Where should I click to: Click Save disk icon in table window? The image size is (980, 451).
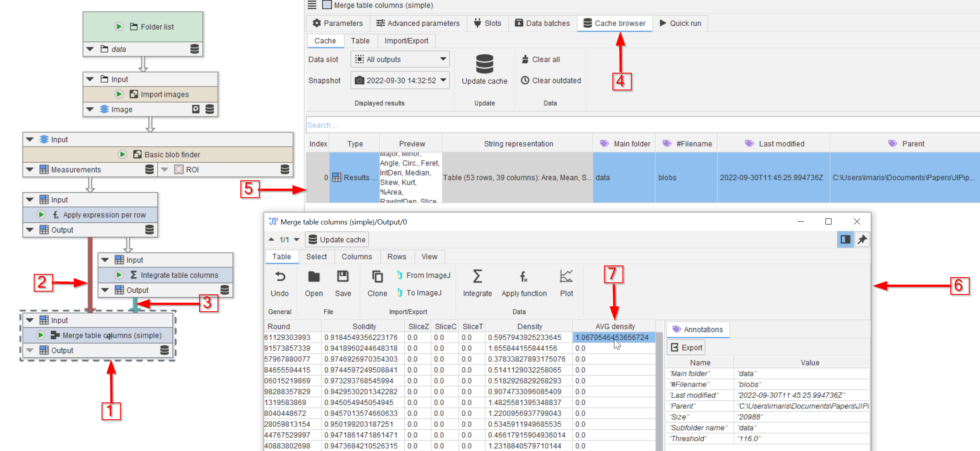pos(343,276)
